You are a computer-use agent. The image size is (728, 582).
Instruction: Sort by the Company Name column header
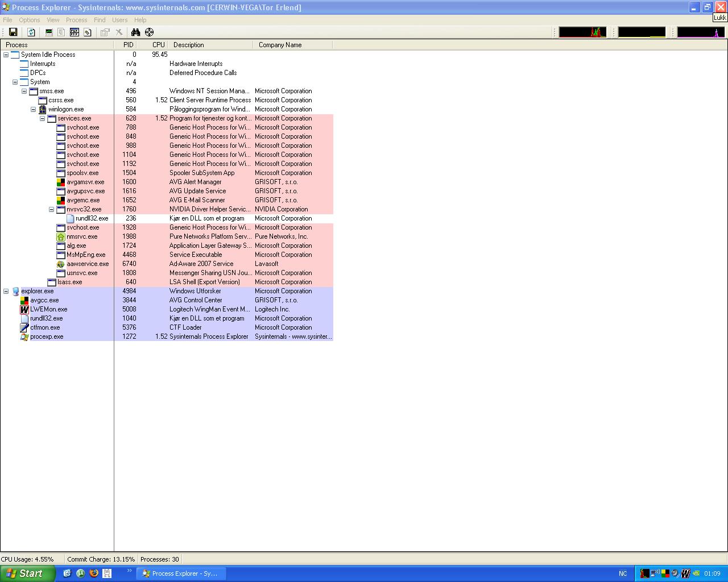[293, 45]
